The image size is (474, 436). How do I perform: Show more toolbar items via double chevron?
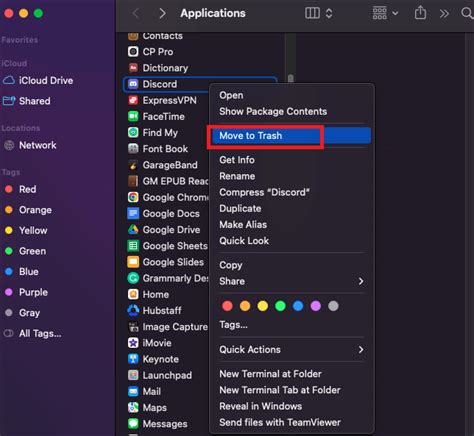[444, 13]
